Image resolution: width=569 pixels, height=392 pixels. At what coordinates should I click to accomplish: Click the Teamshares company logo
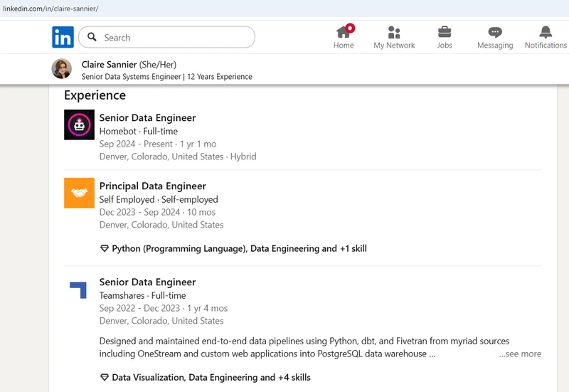[79, 289]
